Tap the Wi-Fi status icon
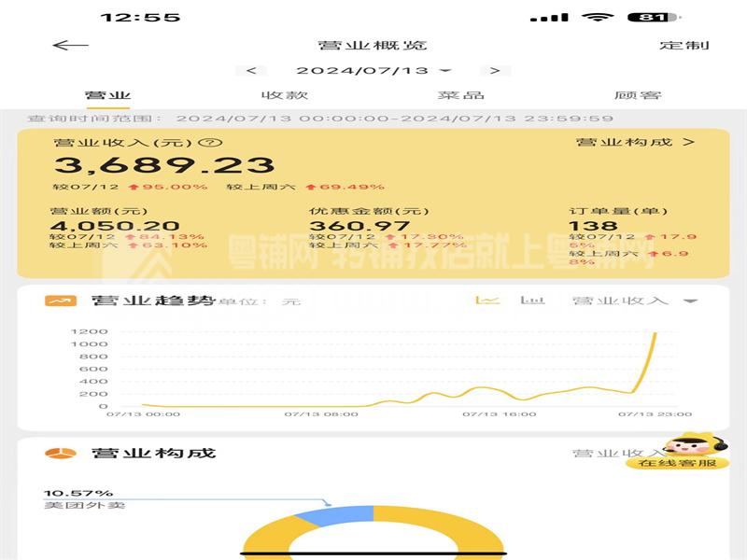Screen dimensions: 747x560 [598, 18]
